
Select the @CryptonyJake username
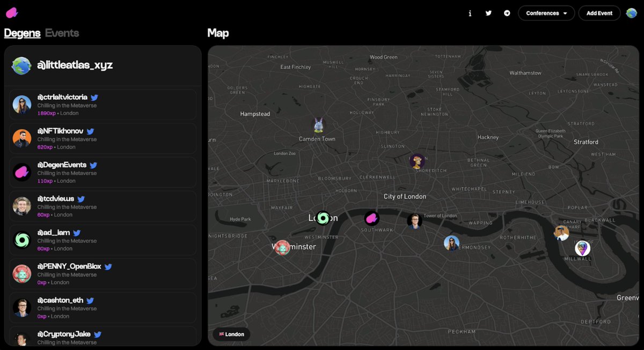click(64, 334)
